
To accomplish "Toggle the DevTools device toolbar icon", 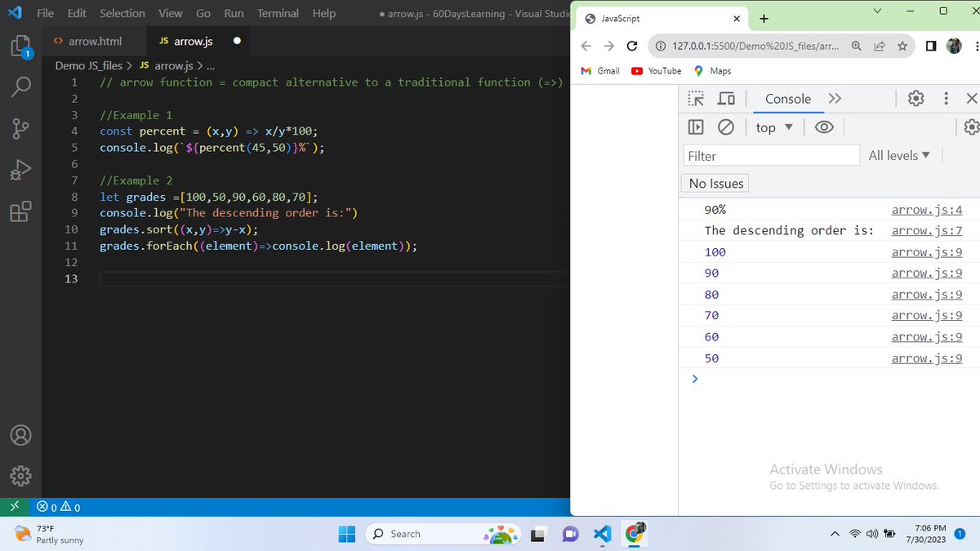I will pyautogui.click(x=725, y=99).
